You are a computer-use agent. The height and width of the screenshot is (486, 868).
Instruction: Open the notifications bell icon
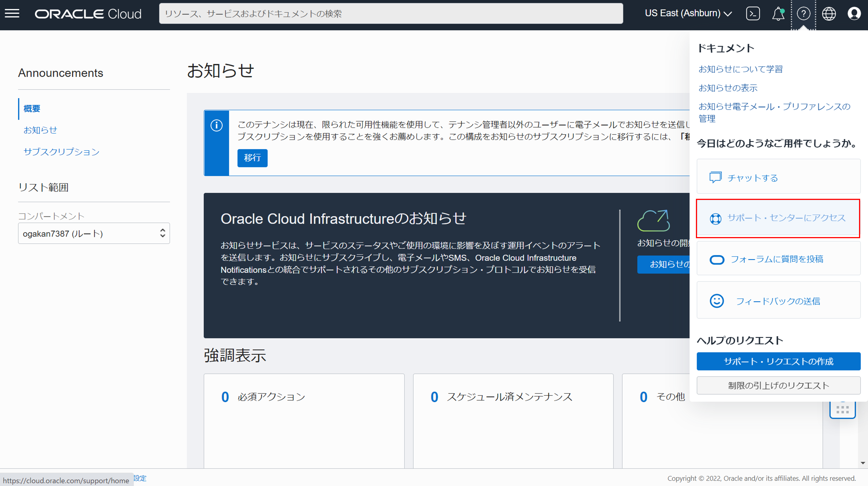tap(778, 14)
